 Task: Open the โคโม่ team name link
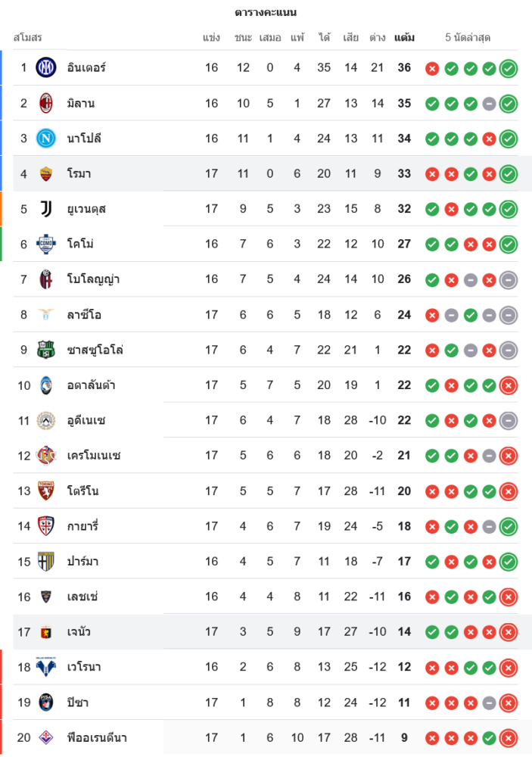pyautogui.click(x=80, y=244)
